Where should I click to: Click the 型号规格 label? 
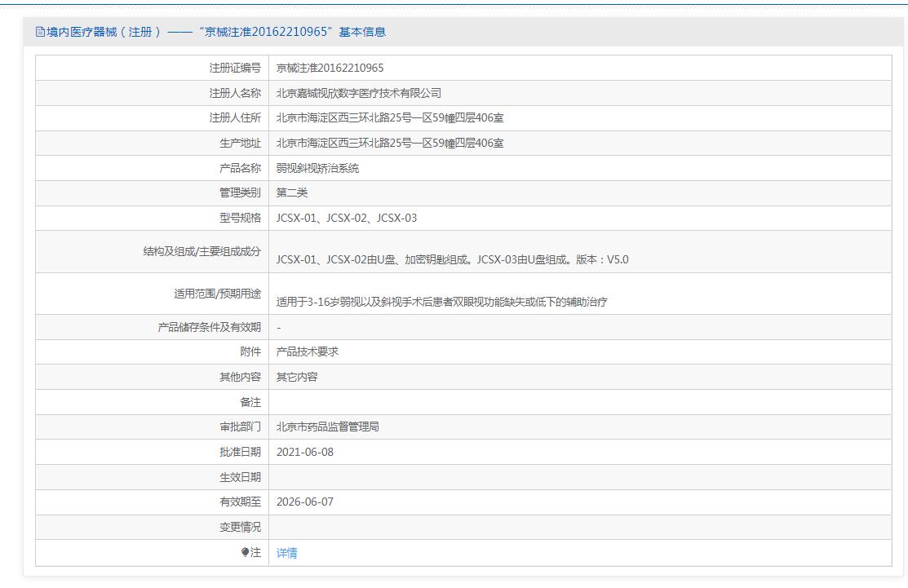[x=241, y=219]
